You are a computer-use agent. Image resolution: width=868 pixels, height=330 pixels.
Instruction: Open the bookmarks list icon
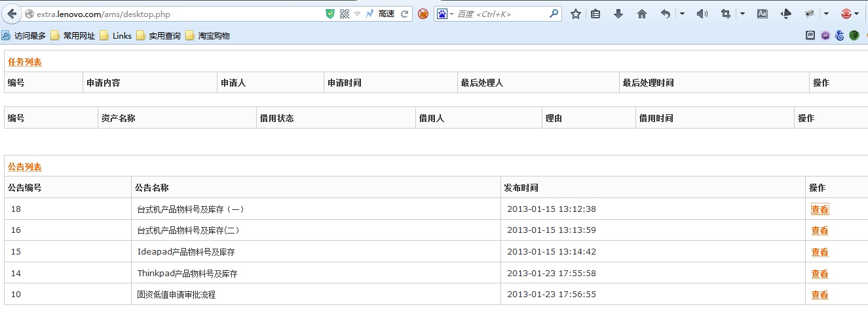tap(595, 14)
